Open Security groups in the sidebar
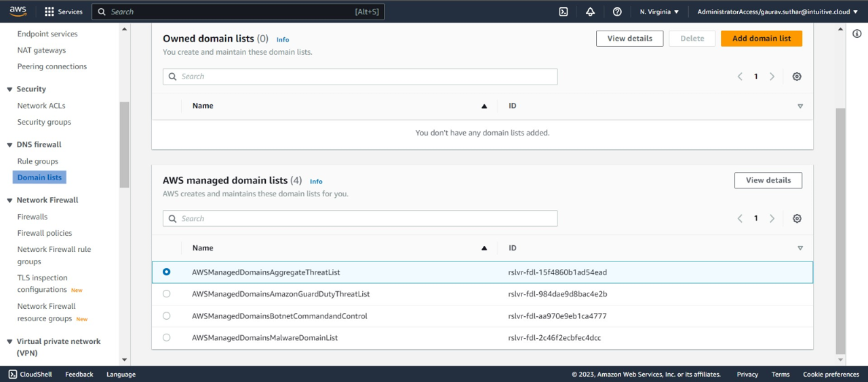The image size is (868, 382). 44,122
